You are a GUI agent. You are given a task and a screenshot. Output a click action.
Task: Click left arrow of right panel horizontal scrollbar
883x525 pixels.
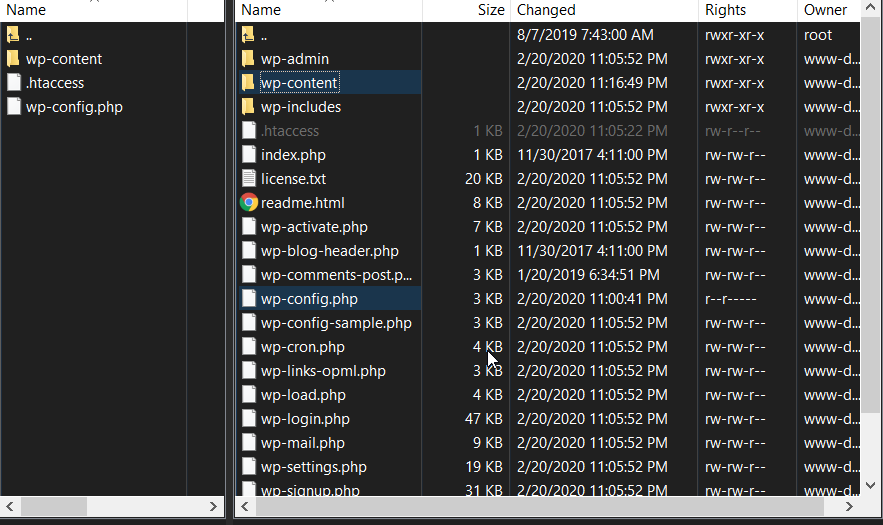tap(245, 506)
